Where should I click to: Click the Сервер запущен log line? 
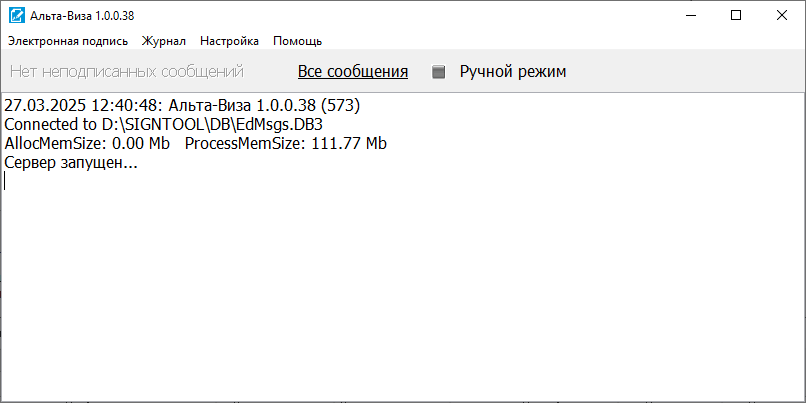71,163
